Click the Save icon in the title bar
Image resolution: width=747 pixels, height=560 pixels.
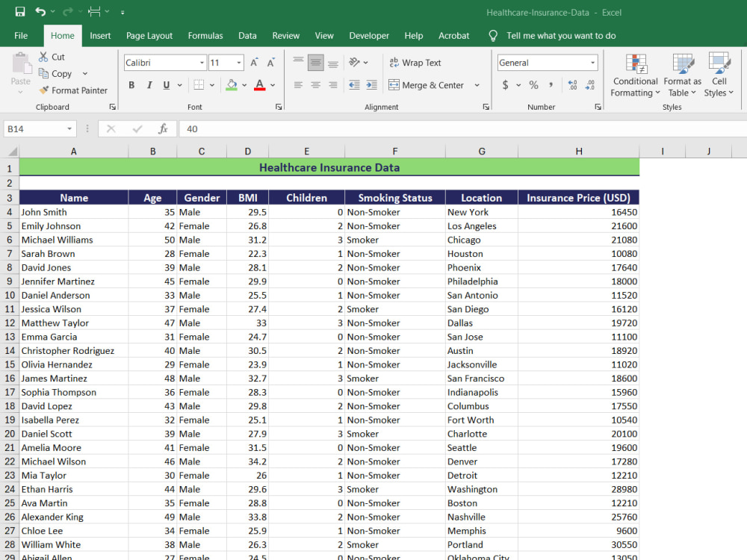[20, 12]
